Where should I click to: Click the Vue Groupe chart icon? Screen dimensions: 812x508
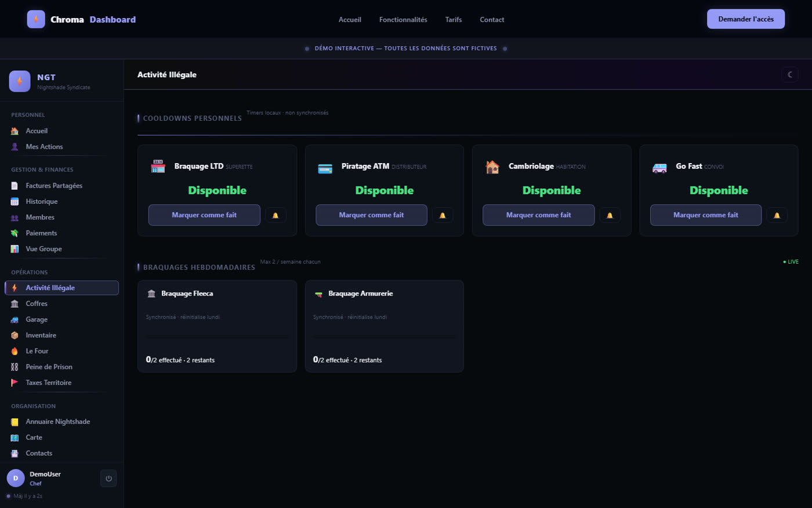click(14, 249)
